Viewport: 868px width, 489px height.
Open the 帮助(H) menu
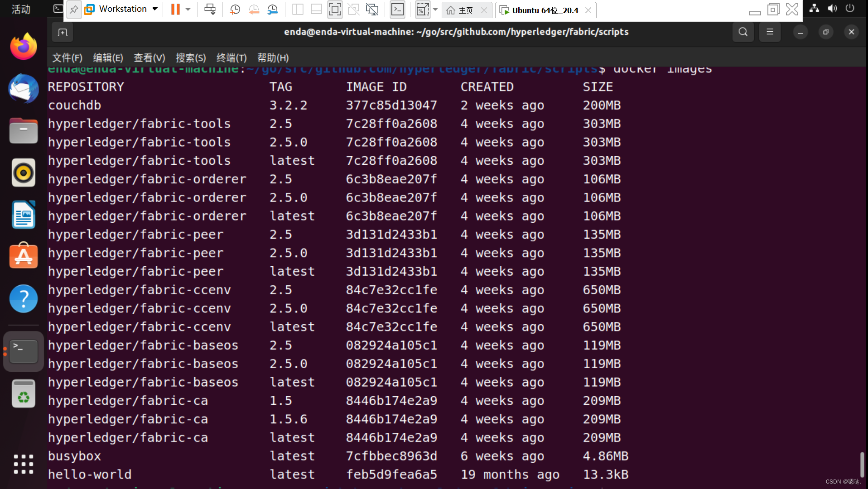click(x=273, y=58)
